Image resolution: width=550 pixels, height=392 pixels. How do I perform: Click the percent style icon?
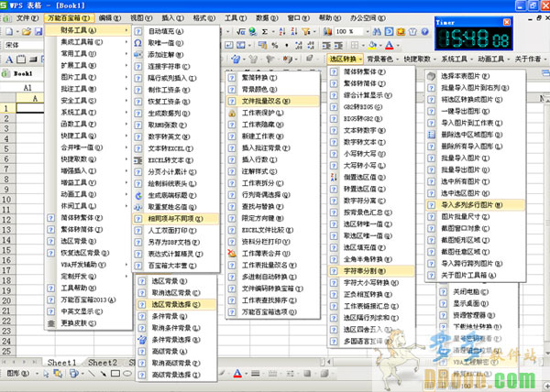pyautogui.click(x=275, y=45)
